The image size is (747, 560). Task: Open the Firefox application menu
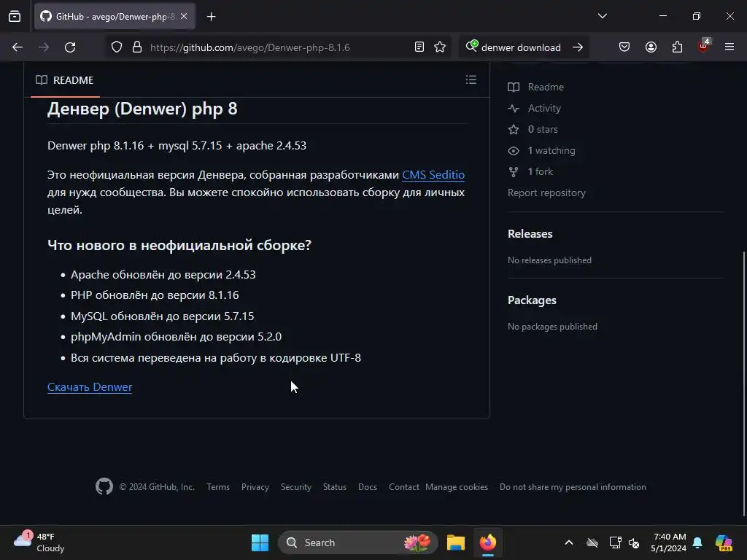click(x=729, y=47)
